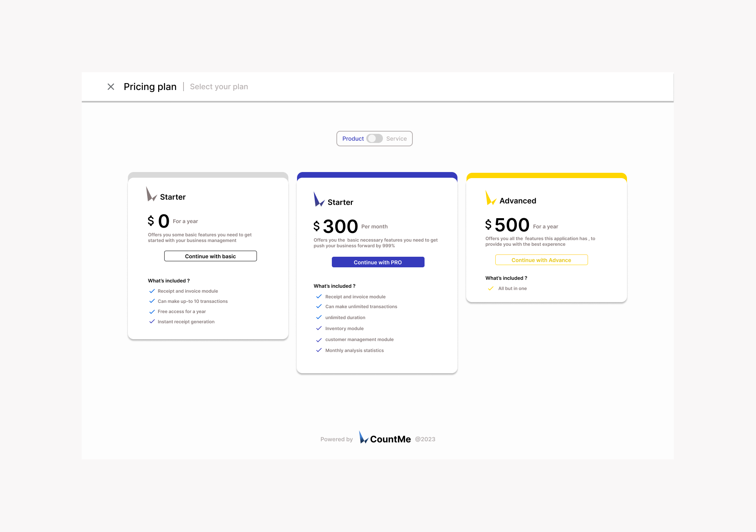This screenshot has height=532, width=756.
Task: Click yellow checkmark beside All but in one
Action: point(491,288)
